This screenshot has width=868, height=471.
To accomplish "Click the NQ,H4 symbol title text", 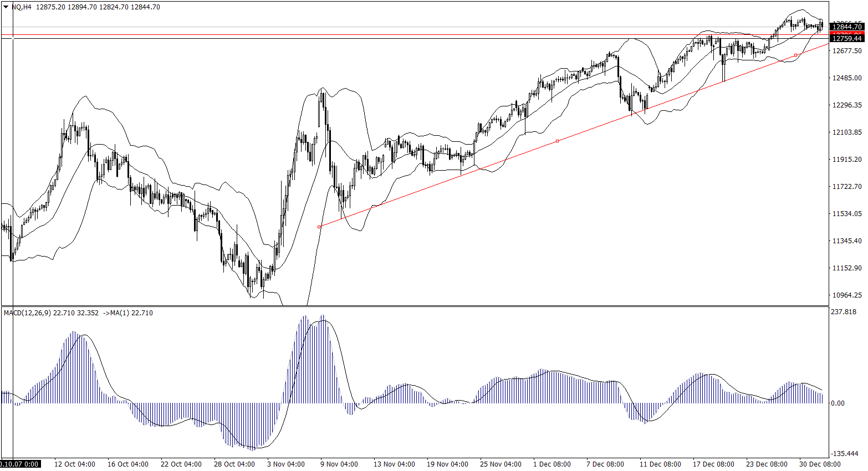I will pyautogui.click(x=21, y=7).
